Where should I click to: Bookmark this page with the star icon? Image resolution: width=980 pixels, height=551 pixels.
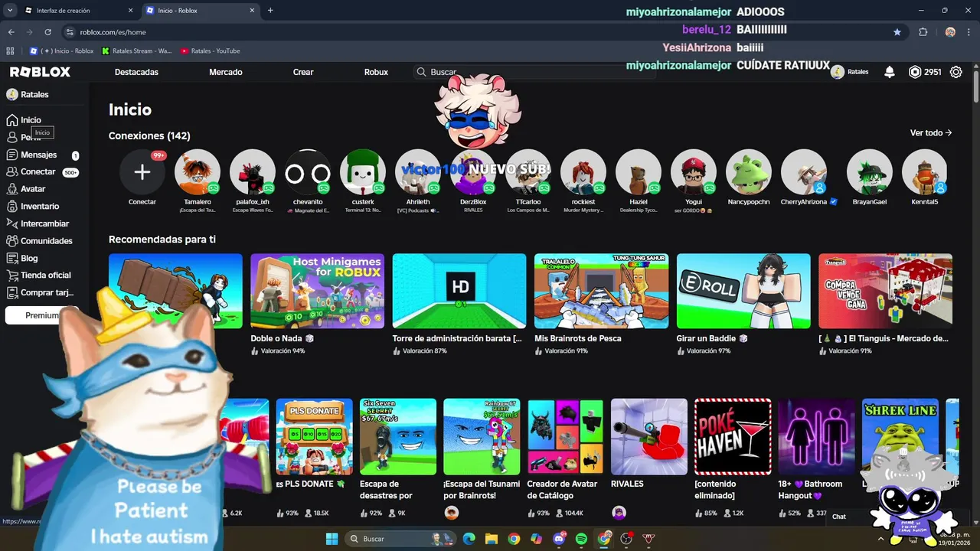click(897, 32)
